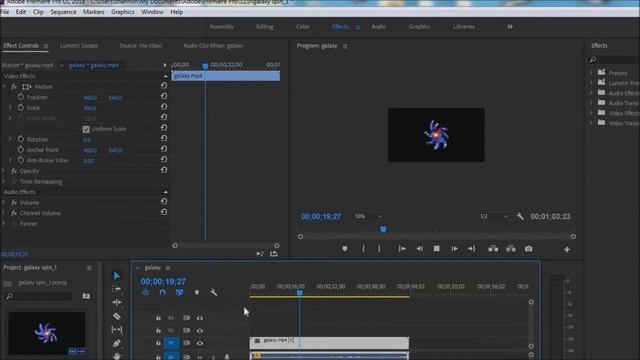Hide video track V3 with eye icon
The width and height of the screenshot is (640, 360).
(x=200, y=318)
